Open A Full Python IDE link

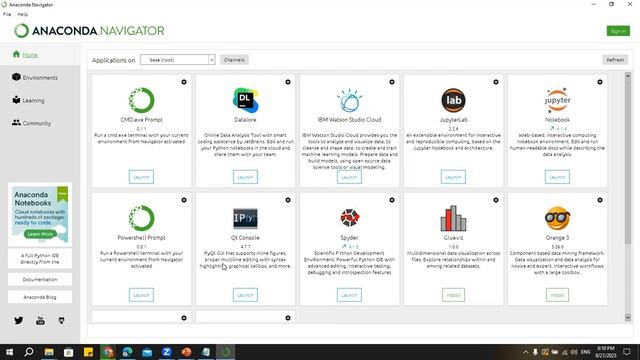point(40,259)
